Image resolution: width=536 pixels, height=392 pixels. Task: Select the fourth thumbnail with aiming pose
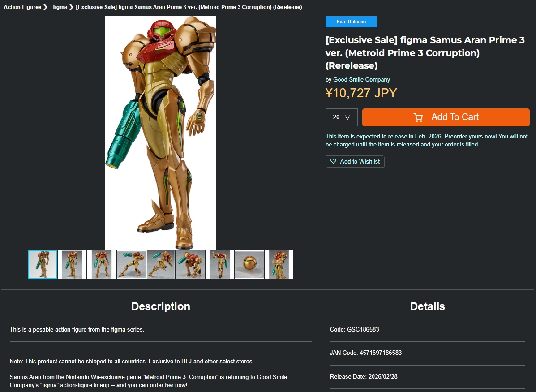(131, 265)
